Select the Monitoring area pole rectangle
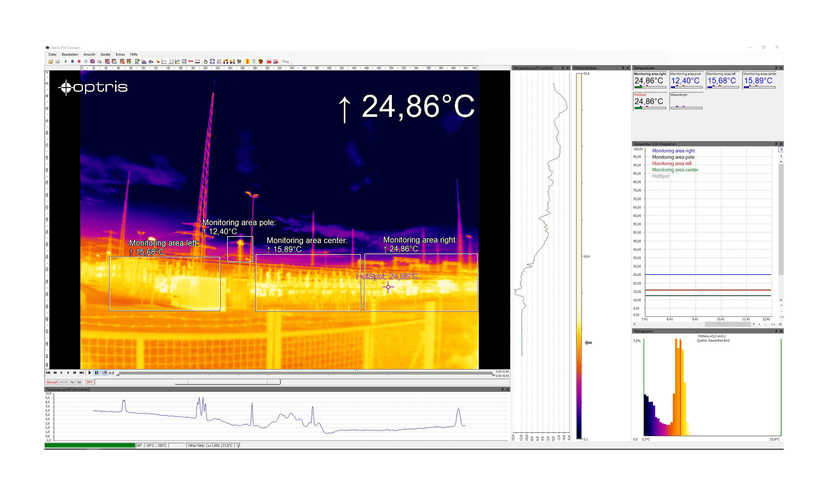Screen dimensions: 828x494 pos(240,249)
